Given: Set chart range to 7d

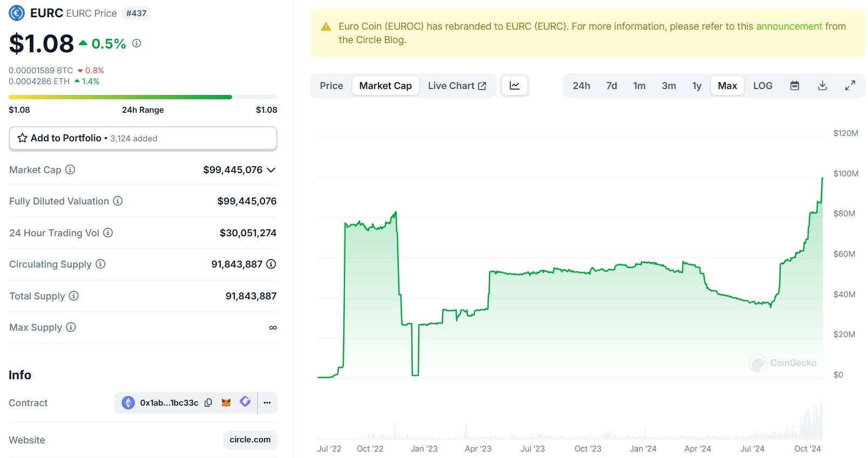Looking at the screenshot, I should [x=612, y=85].
